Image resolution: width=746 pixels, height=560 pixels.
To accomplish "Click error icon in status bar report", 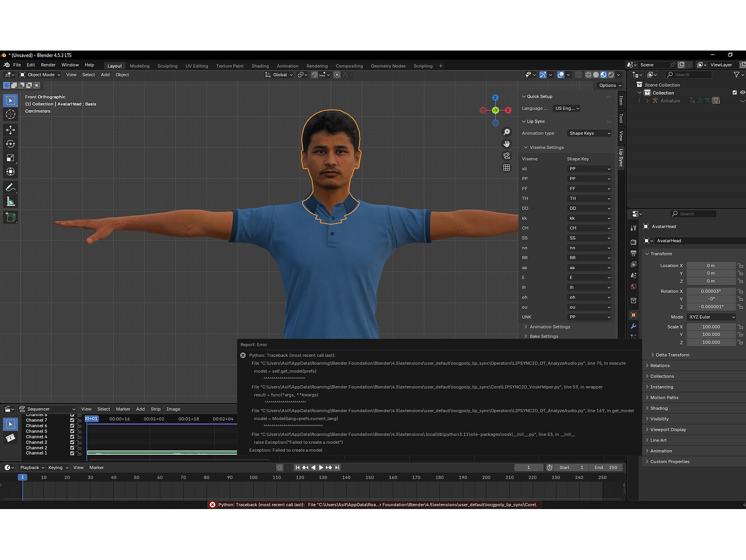I will 212,505.
